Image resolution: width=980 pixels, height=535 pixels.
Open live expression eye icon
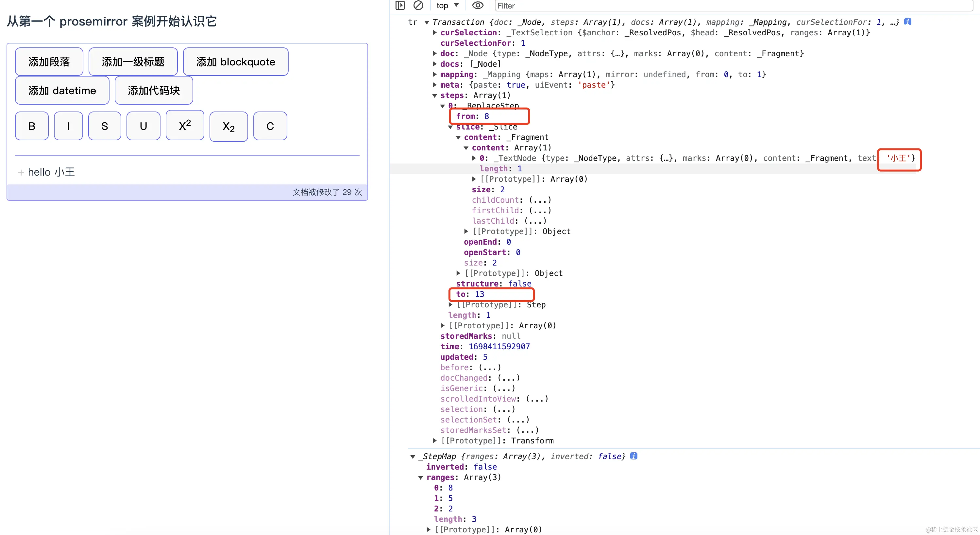pyautogui.click(x=478, y=5)
